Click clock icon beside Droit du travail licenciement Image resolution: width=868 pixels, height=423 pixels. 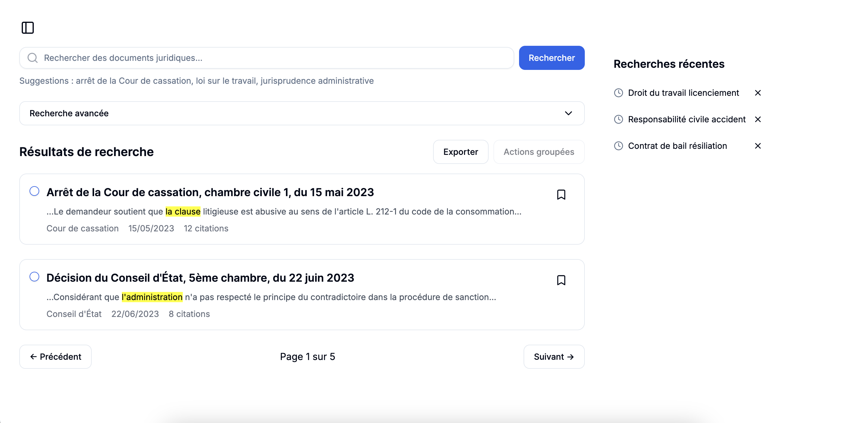pyautogui.click(x=618, y=93)
